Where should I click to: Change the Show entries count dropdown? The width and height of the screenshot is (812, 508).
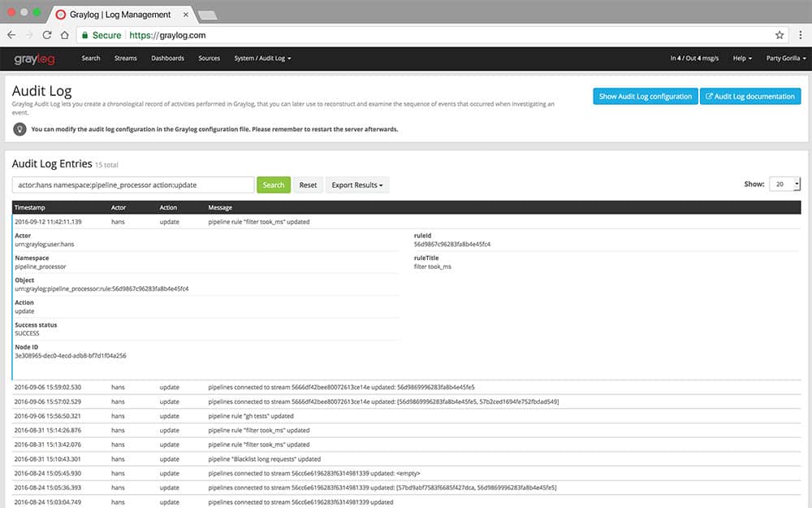point(784,184)
